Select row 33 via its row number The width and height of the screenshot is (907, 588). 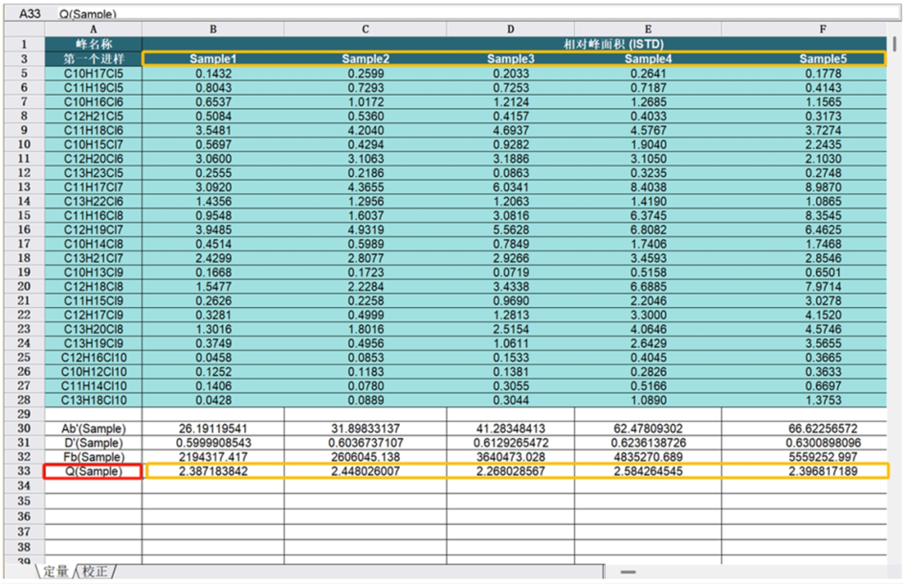24,471
